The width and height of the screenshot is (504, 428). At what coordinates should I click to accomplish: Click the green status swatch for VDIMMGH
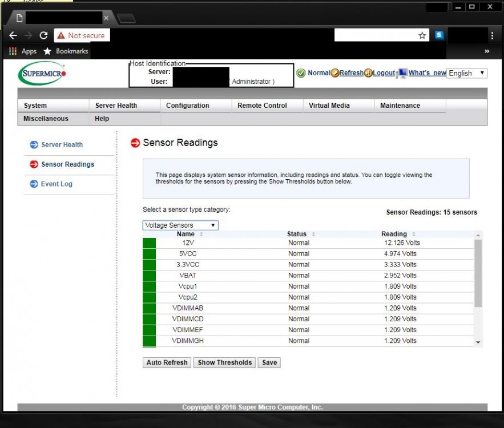pyautogui.click(x=149, y=341)
